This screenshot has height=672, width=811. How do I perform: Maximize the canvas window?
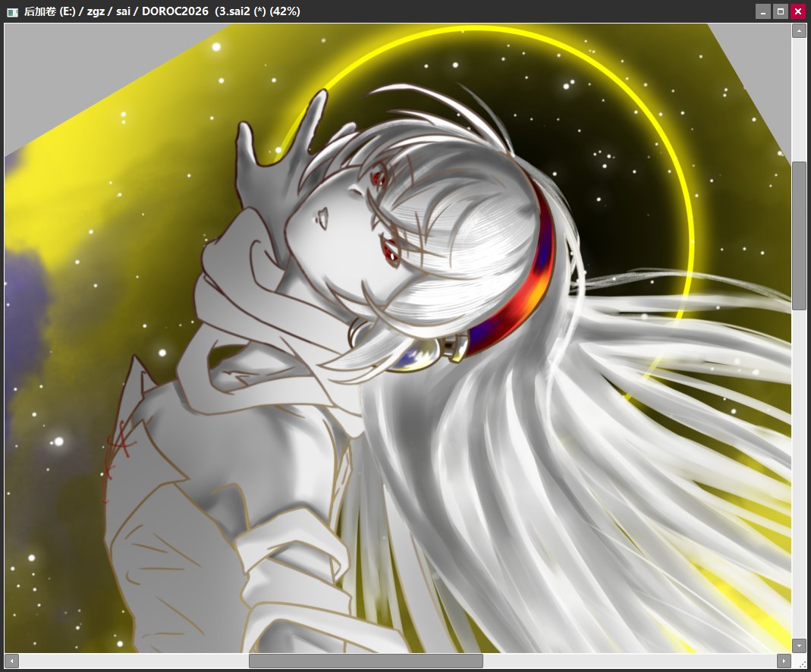click(781, 11)
